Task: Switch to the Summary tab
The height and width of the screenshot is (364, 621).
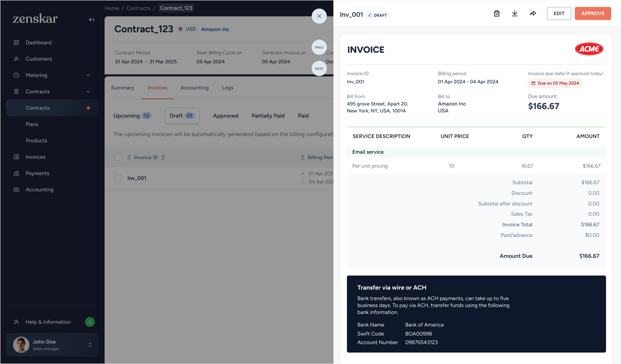Action: [123, 88]
